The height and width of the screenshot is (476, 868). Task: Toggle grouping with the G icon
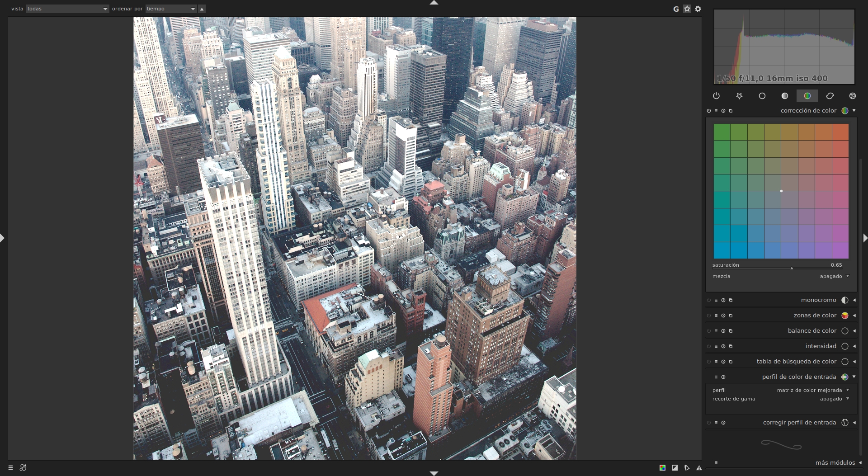pyautogui.click(x=676, y=9)
